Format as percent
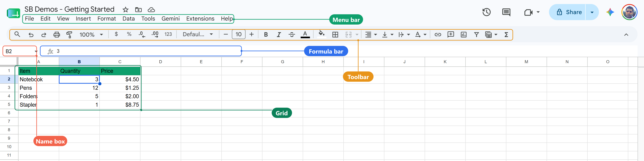The width and height of the screenshot is (644, 161). click(129, 34)
